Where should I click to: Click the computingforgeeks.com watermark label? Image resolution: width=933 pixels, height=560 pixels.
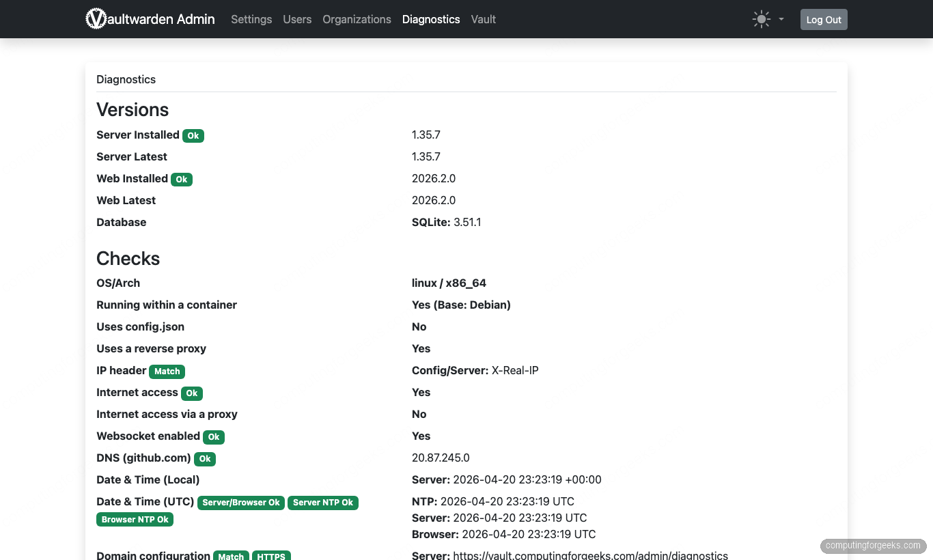click(872, 546)
